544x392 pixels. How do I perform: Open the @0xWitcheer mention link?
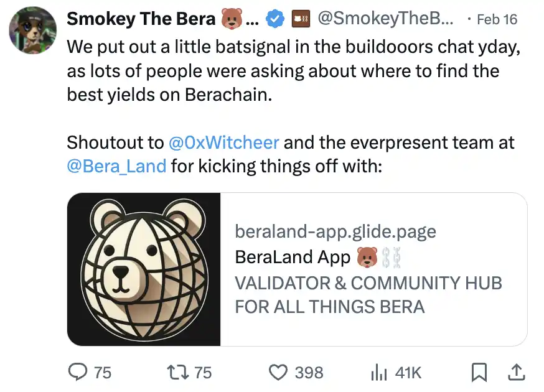223,142
